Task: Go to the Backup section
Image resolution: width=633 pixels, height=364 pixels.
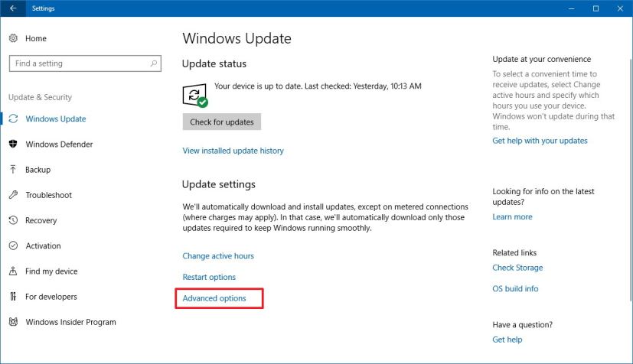Action: click(38, 170)
